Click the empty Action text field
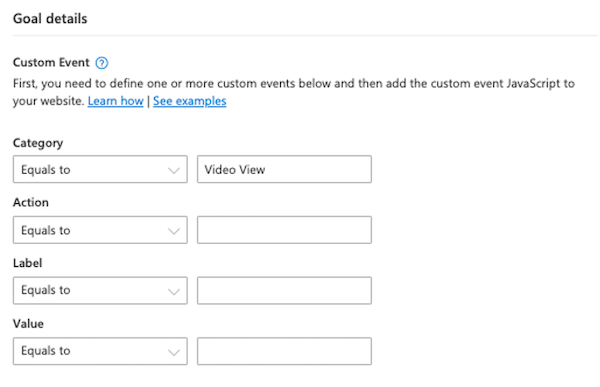600x387 pixels. [284, 230]
